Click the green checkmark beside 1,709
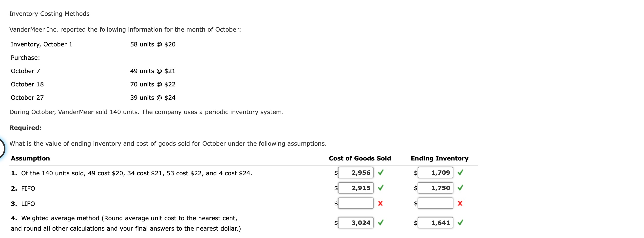The height and width of the screenshot is (238, 644). (461, 173)
